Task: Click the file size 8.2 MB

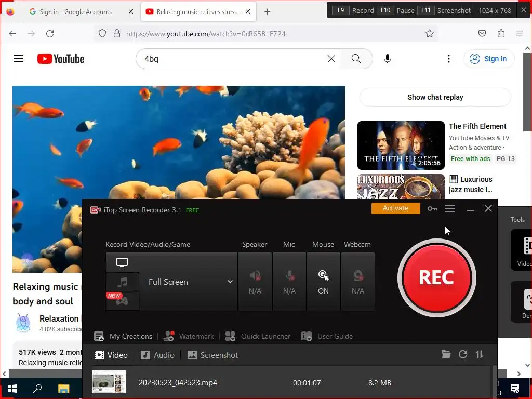Action: [380, 383]
